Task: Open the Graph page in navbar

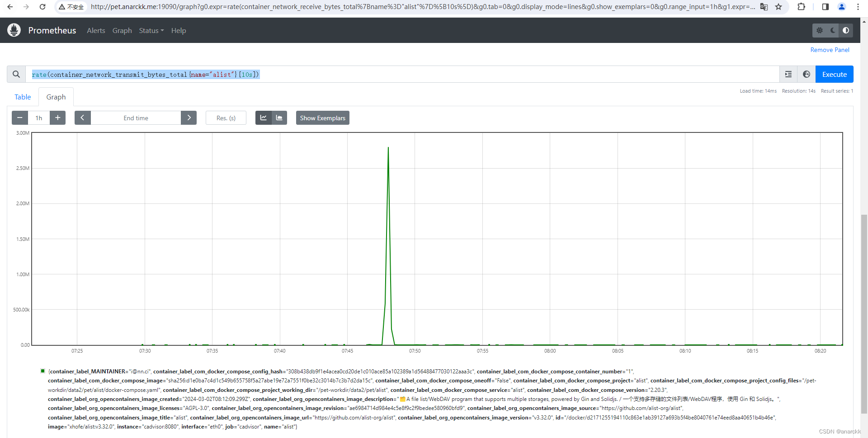Action: tap(122, 30)
